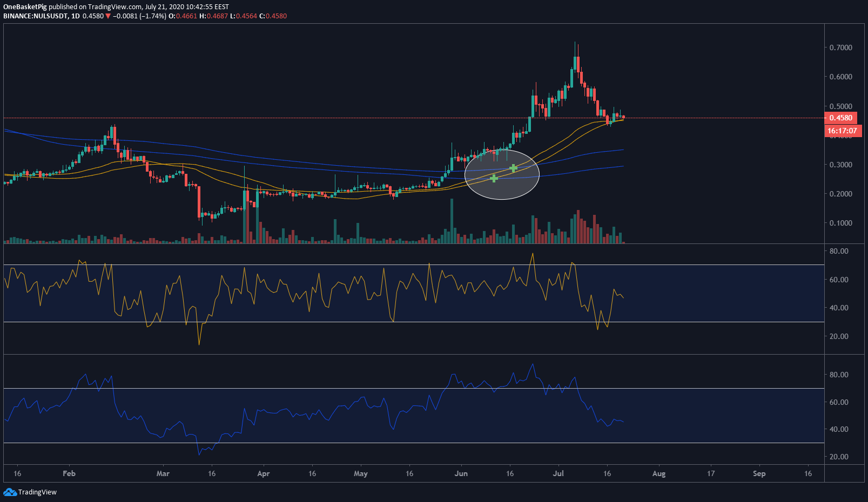Image resolution: width=868 pixels, height=502 pixels.
Task: Click the May label on time axis
Action: 360,473
